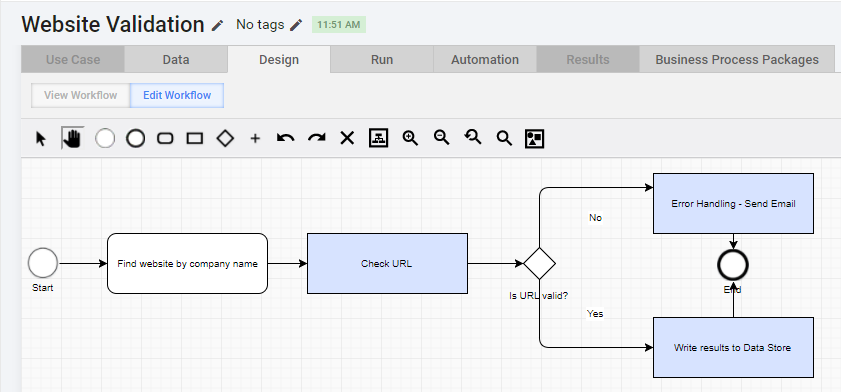Choose the rounded rectangle task shape
This screenshot has height=392, width=841.
(165, 138)
